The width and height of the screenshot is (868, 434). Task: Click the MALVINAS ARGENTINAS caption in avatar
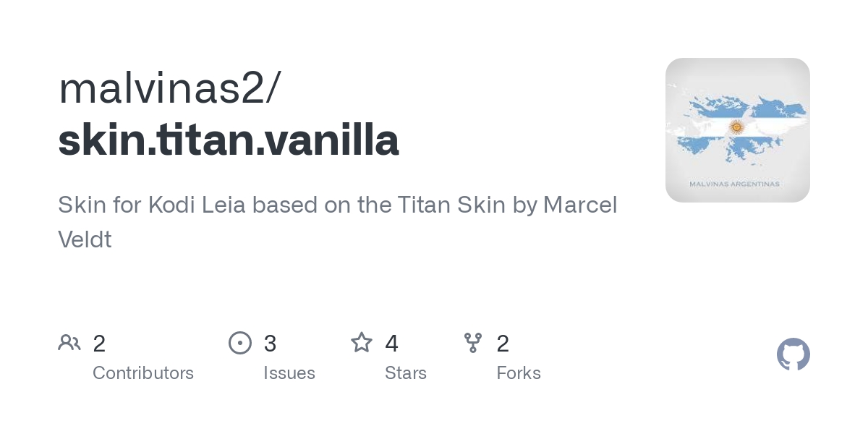click(734, 184)
